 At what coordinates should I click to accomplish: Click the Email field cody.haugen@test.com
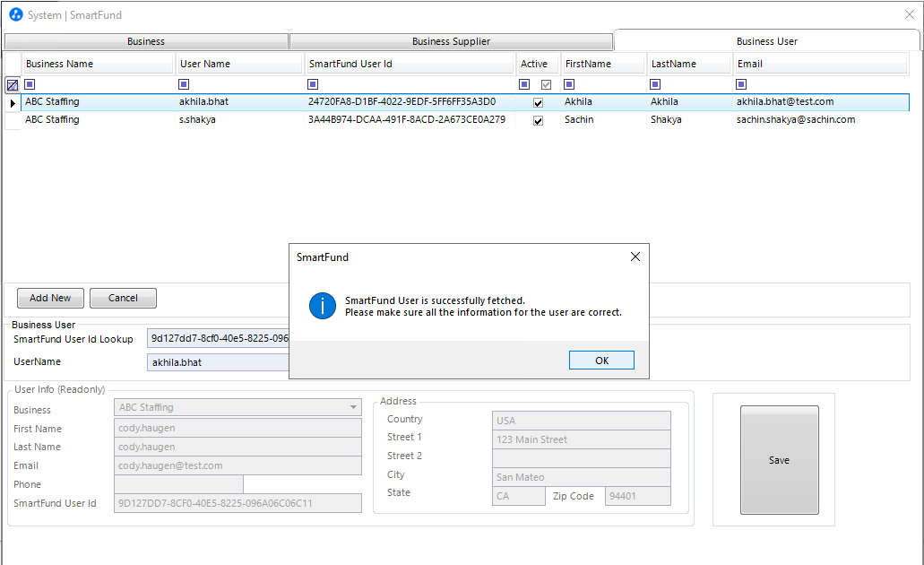[237, 465]
